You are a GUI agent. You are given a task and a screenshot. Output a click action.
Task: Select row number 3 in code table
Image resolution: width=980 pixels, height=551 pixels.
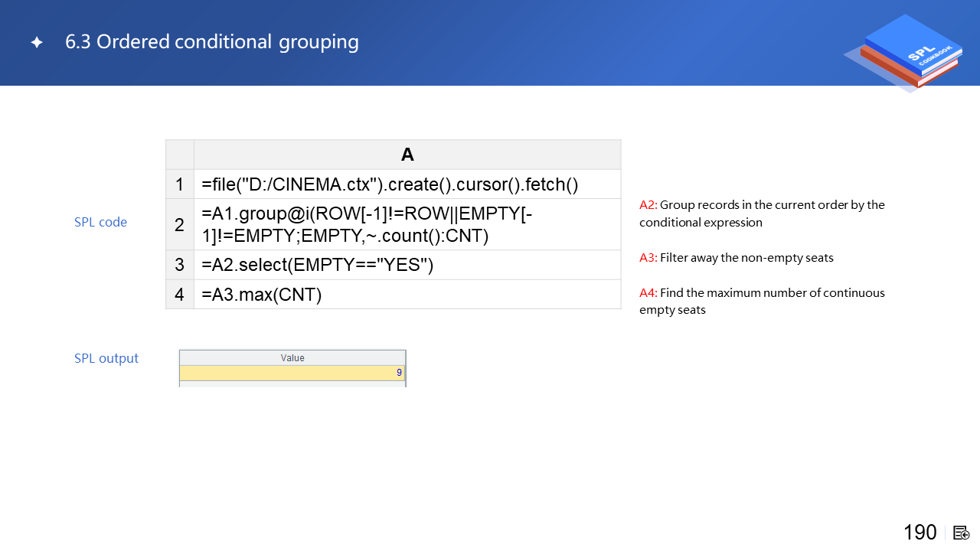pos(179,265)
